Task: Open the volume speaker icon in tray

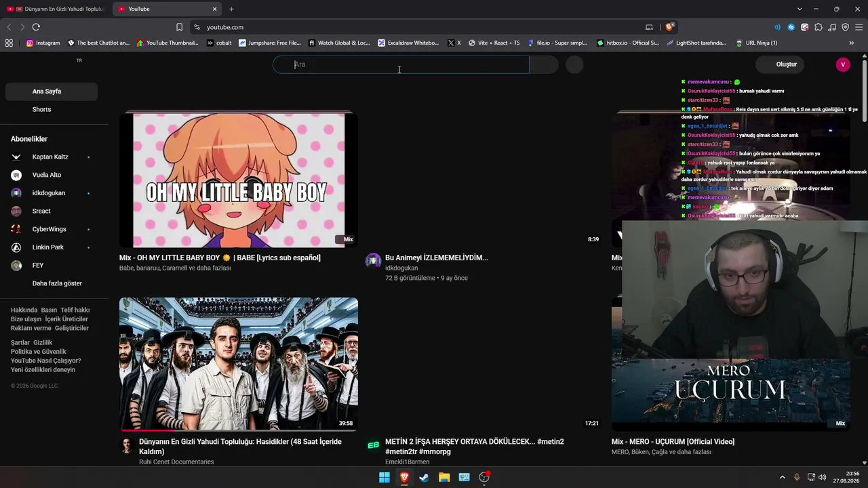Action: pyautogui.click(x=823, y=477)
